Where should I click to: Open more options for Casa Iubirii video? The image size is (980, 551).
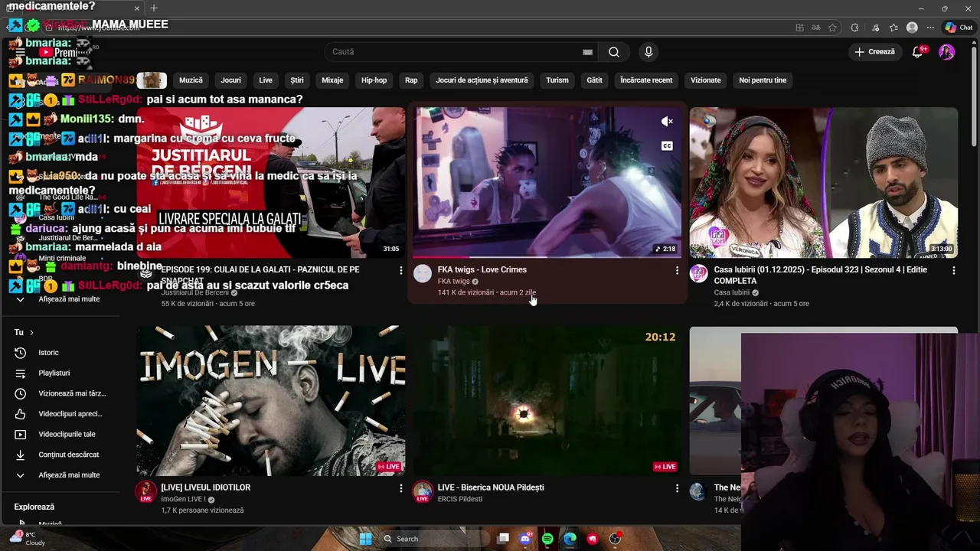coord(953,270)
